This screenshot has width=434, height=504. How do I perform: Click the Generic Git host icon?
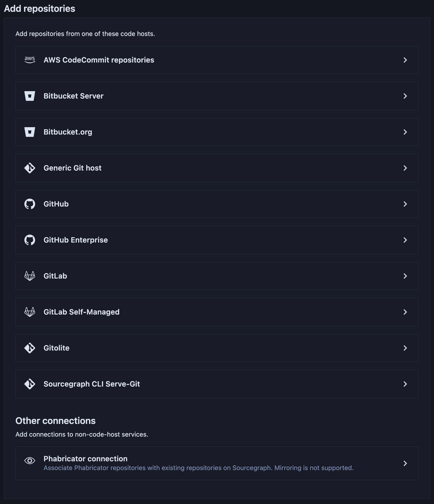30,168
